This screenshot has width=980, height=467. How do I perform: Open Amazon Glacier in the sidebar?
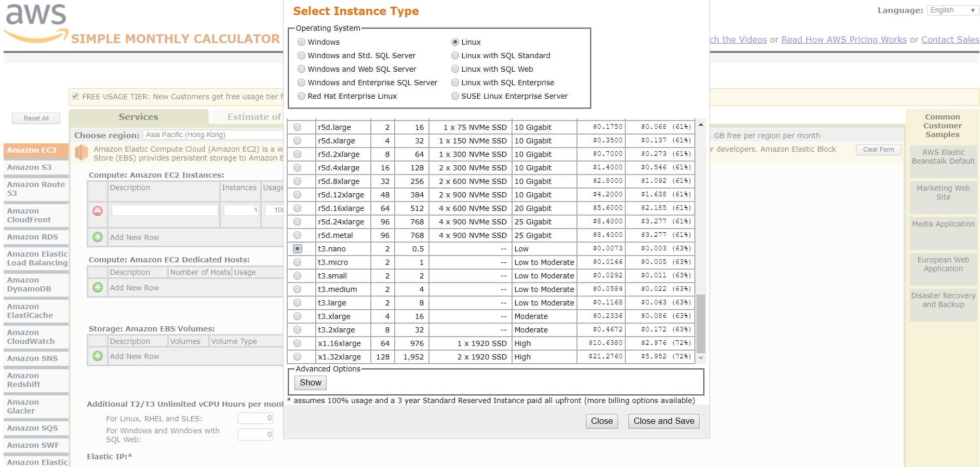pyautogui.click(x=36, y=407)
